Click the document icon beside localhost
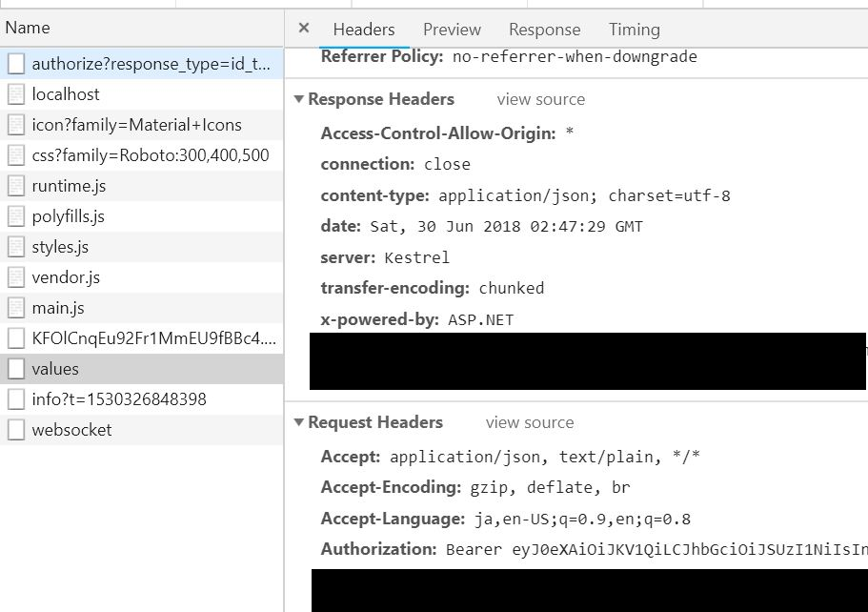Viewport: 868px width, 612px height. (16, 94)
